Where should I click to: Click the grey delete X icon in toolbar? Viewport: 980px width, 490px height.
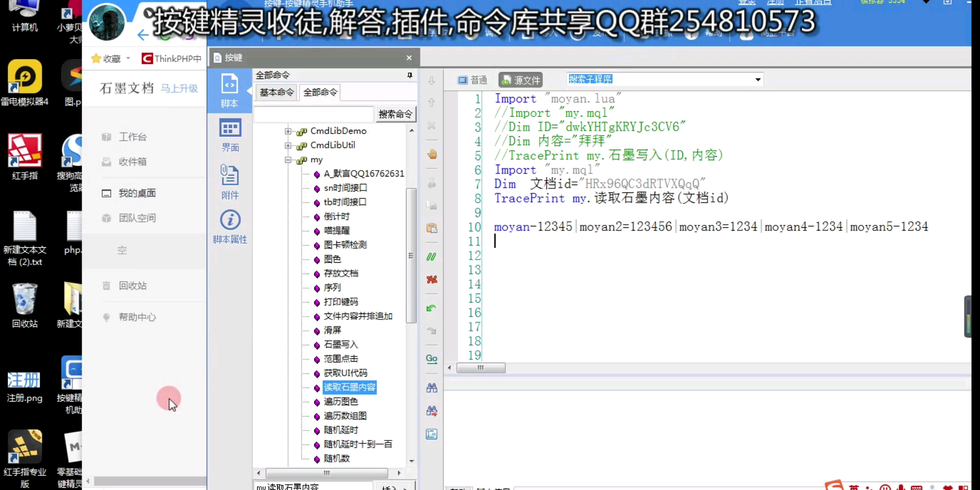[431, 125]
